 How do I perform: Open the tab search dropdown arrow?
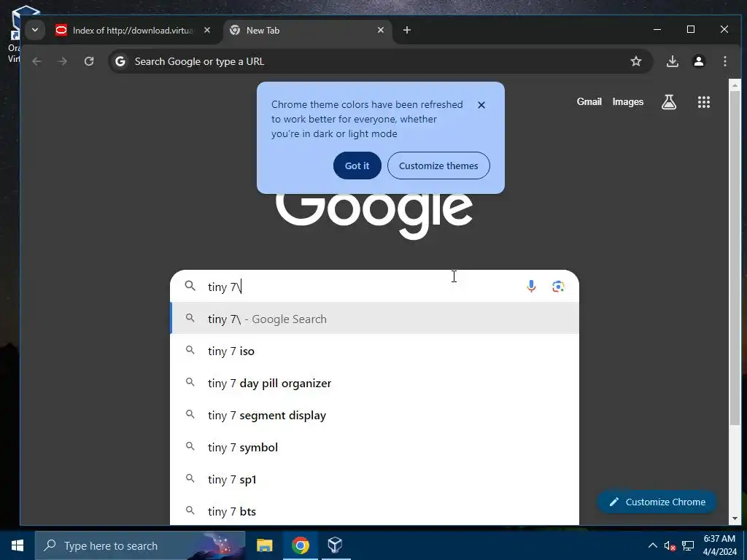click(35, 30)
